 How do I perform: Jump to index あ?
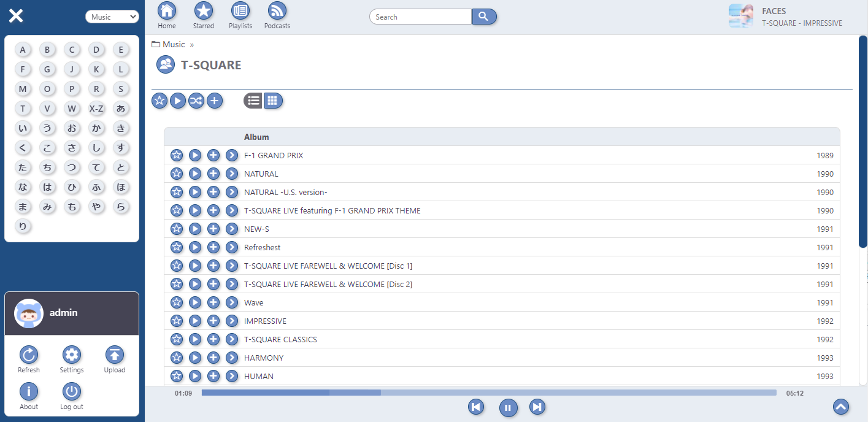click(121, 109)
